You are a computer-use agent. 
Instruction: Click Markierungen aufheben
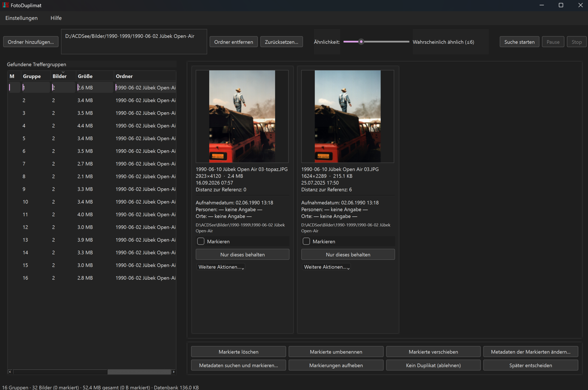[x=336, y=365]
